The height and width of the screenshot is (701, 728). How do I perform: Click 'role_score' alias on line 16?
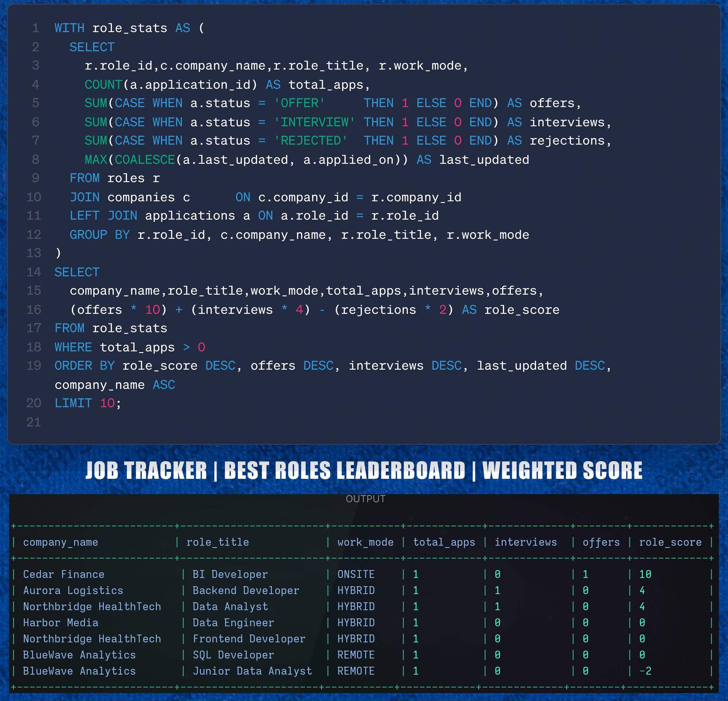pos(522,310)
